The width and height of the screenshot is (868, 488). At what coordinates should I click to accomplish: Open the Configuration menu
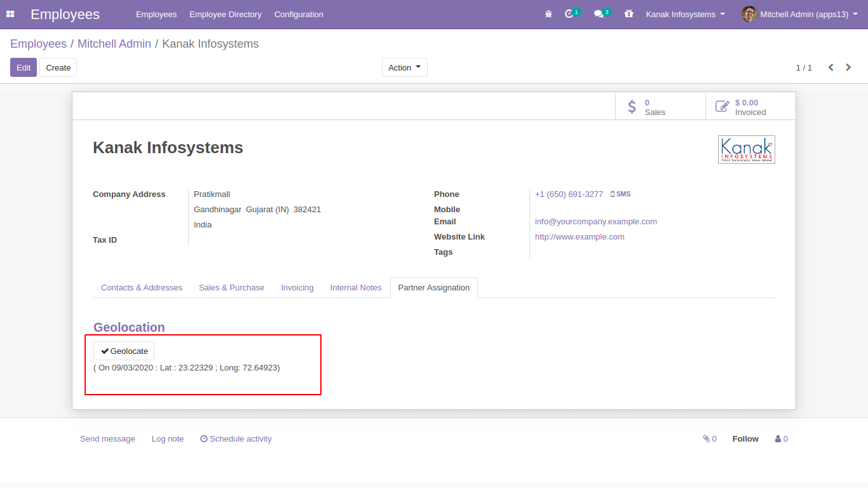(x=299, y=14)
